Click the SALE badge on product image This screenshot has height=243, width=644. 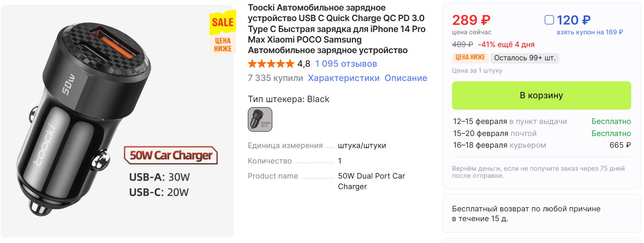[222, 23]
